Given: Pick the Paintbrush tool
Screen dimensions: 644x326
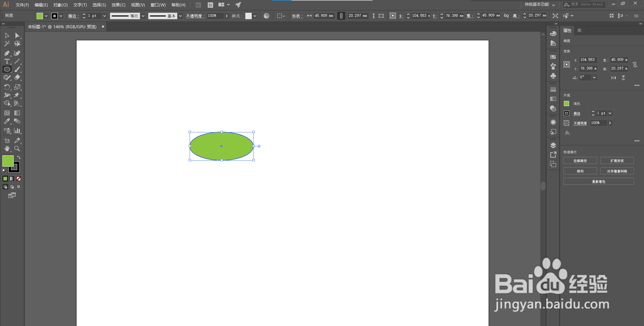Looking at the screenshot, I should point(17,69).
